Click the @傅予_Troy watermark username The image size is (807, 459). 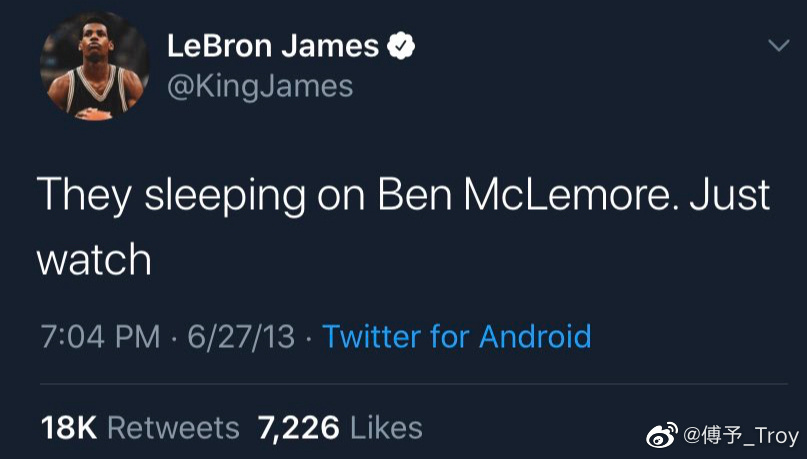pyautogui.click(x=740, y=436)
